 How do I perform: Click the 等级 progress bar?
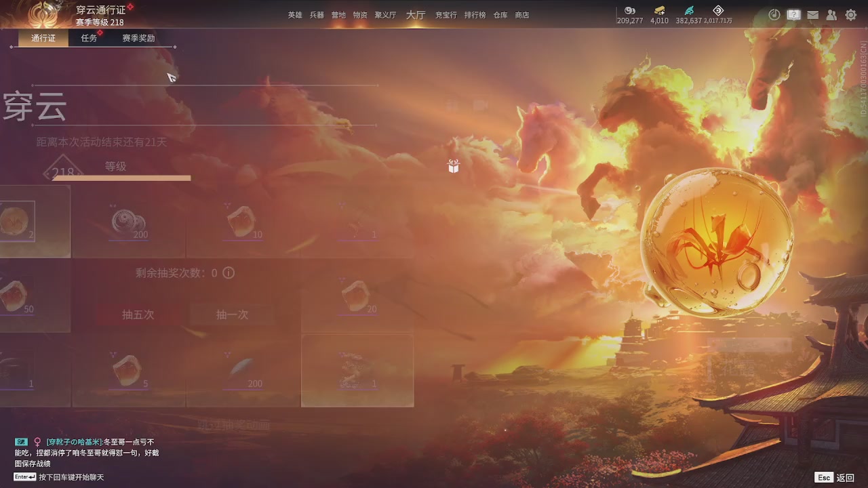(x=122, y=178)
